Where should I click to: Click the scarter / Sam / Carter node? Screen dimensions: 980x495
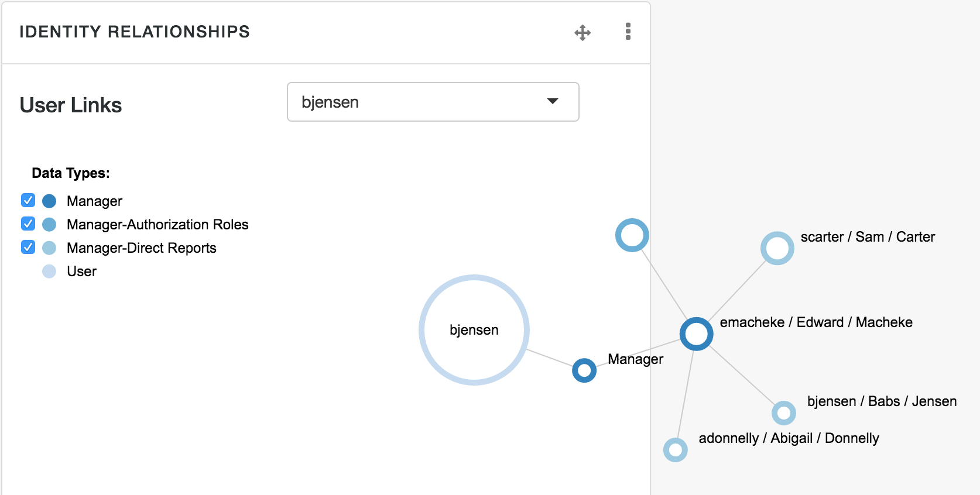pyautogui.click(x=777, y=249)
